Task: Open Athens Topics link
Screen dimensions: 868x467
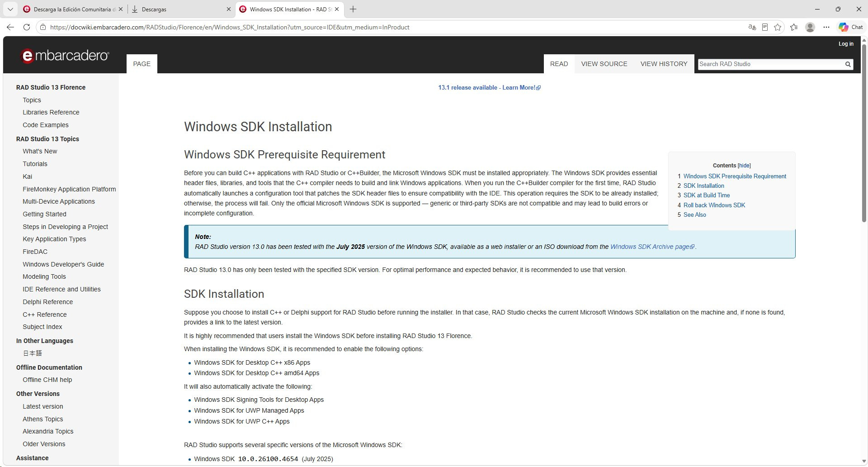Action: 43,419
